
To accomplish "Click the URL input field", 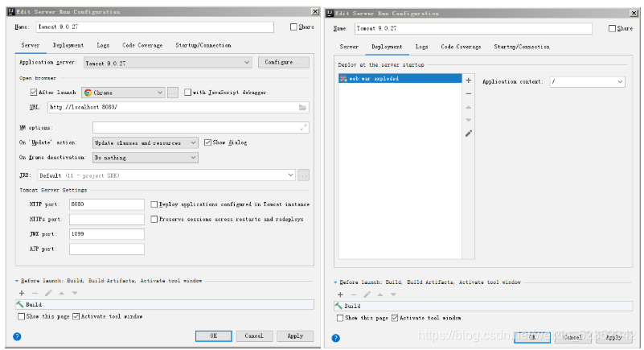I will tap(178, 108).
